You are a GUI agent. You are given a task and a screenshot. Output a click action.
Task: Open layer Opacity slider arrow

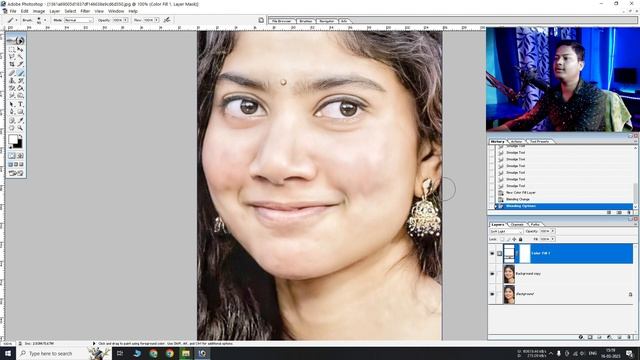553,231
